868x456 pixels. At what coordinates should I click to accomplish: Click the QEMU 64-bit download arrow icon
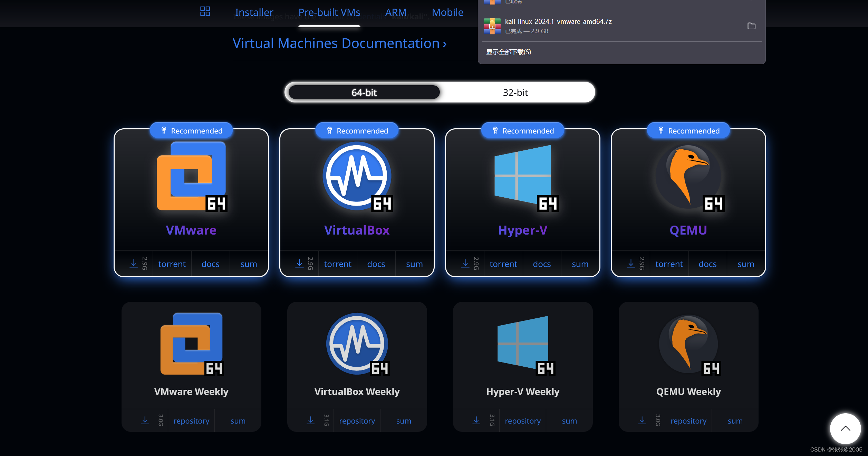tap(631, 264)
